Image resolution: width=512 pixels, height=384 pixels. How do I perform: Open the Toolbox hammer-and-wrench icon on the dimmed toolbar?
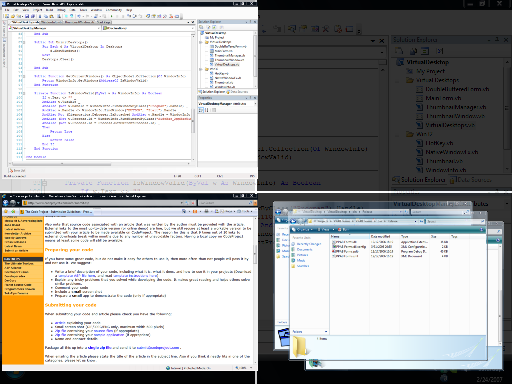point(326,29)
